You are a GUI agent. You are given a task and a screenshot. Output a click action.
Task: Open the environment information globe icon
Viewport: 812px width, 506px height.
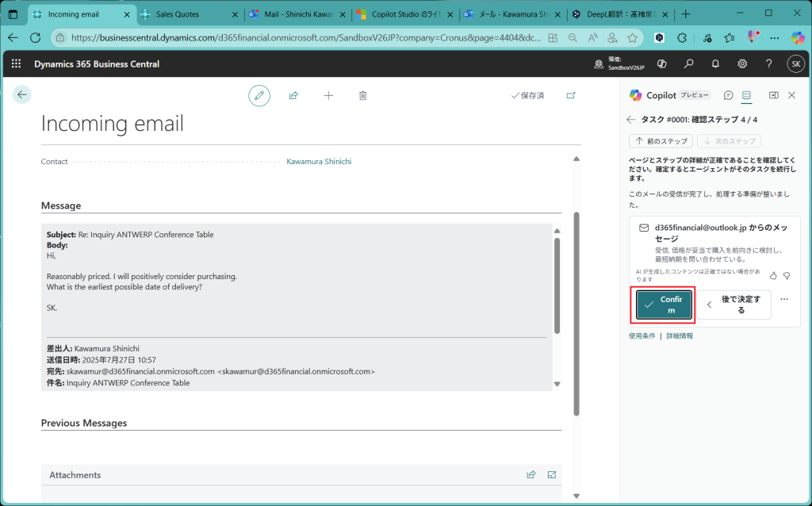pos(599,64)
